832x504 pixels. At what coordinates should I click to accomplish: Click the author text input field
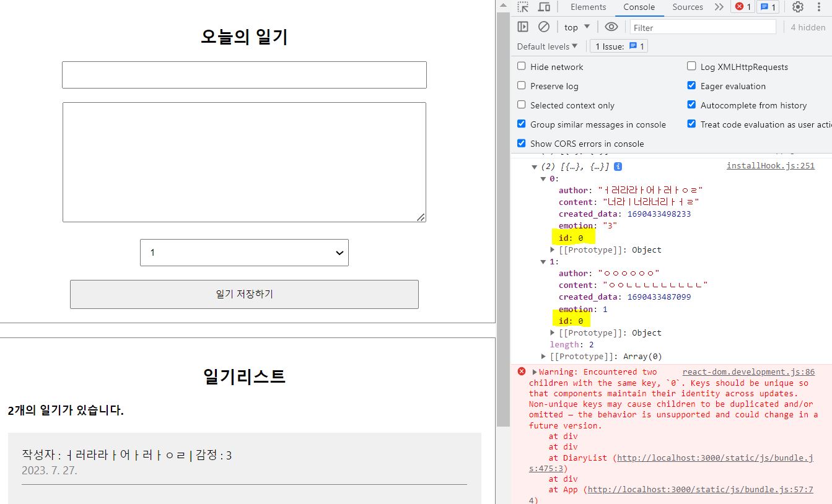244,75
